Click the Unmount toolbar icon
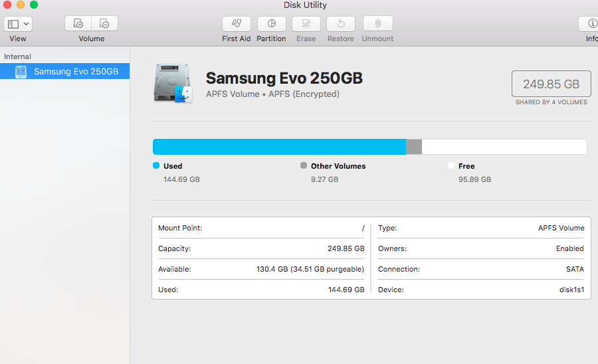The width and height of the screenshot is (598, 364). click(378, 24)
